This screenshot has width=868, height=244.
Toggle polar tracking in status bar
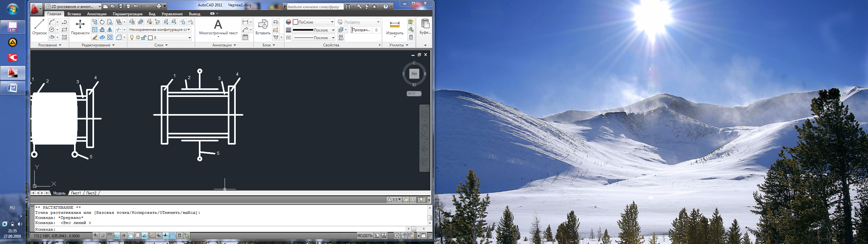click(124, 235)
